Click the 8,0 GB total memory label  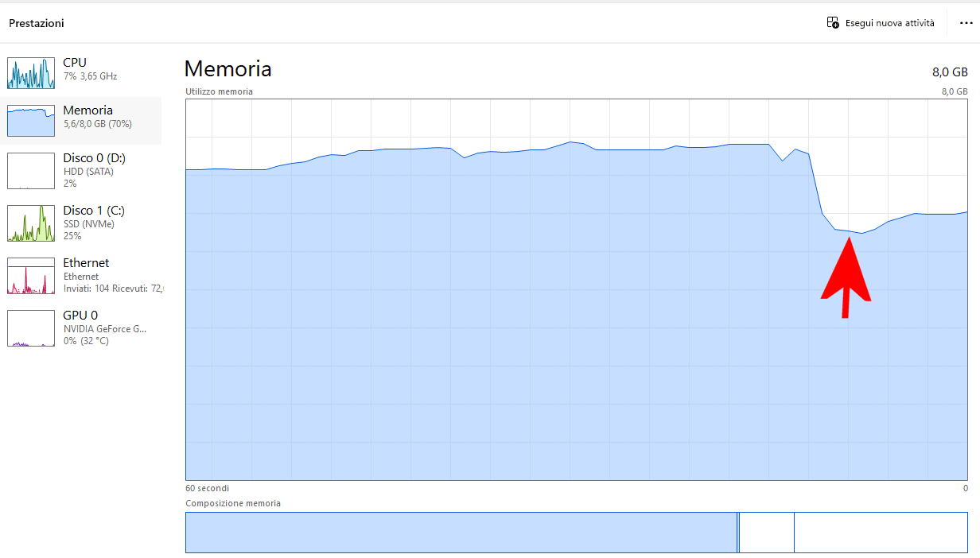click(950, 72)
